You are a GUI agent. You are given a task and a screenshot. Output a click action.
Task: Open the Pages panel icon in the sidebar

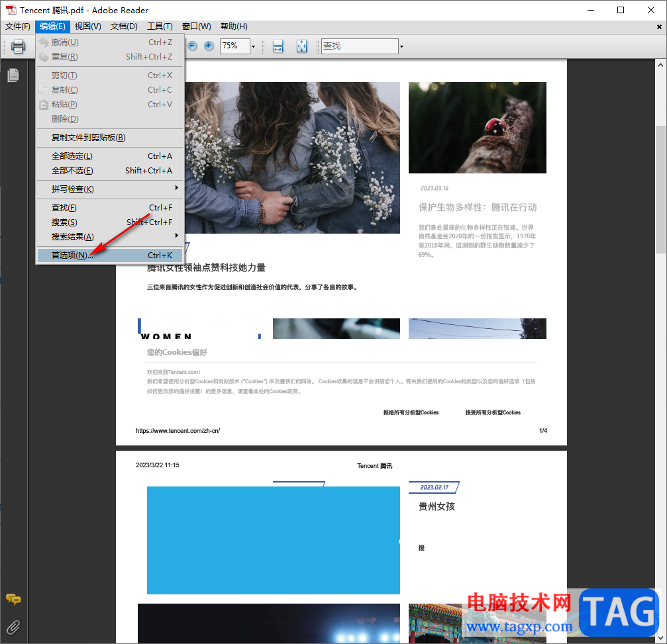click(13, 75)
